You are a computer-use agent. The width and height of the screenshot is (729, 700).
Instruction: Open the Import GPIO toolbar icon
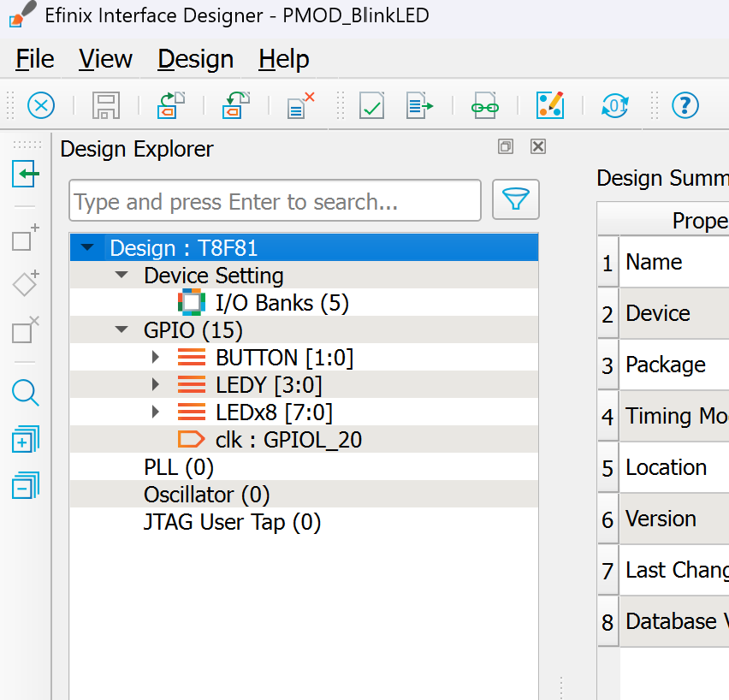(x=171, y=105)
